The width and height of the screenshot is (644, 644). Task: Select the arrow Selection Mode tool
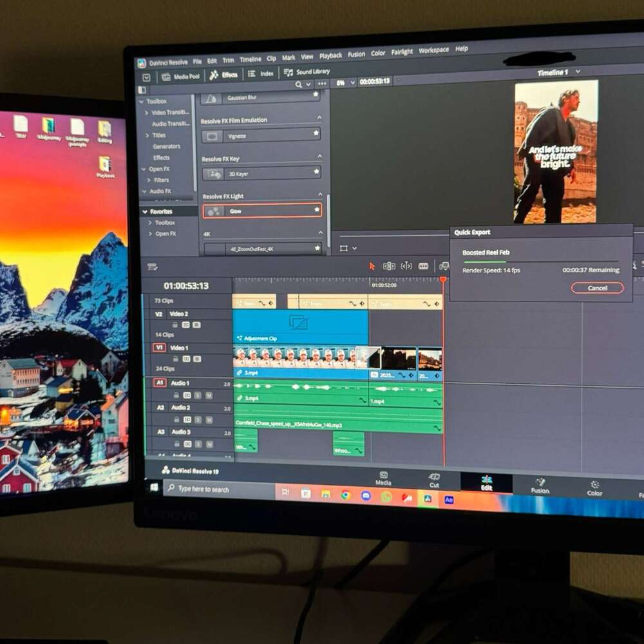372,266
